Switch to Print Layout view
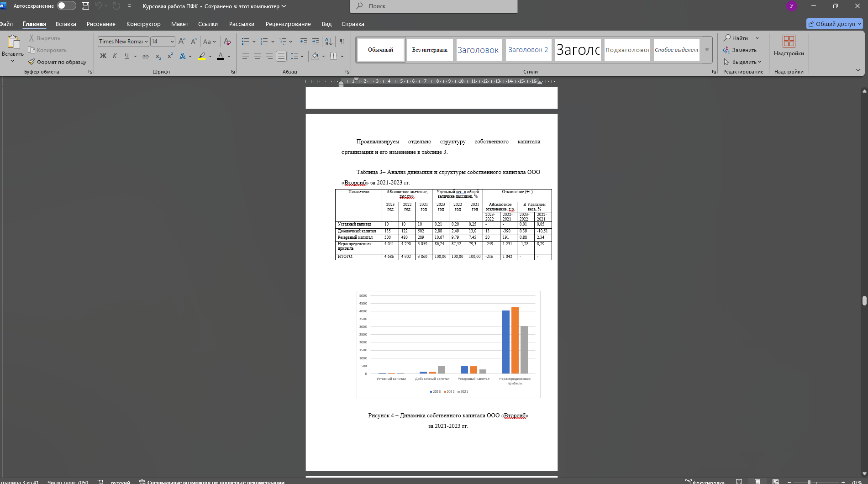868x484 pixels. point(757,482)
